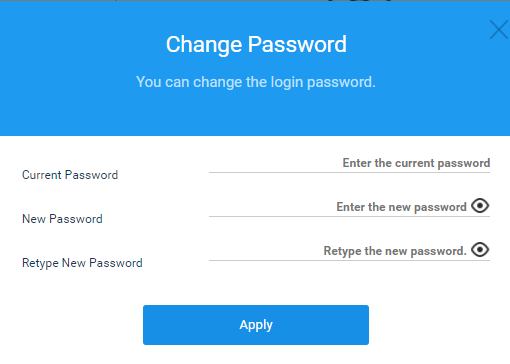Image resolution: width=510 pixels, height=364 pixels.
Task: Focus the retype new password input field
Action: pyautogui.click(x=339, y=251)
